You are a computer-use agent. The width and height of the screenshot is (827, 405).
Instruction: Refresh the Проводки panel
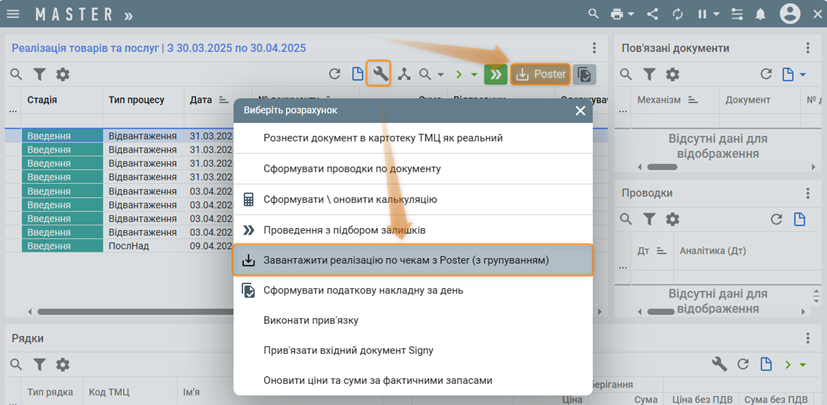click(776, 219)
